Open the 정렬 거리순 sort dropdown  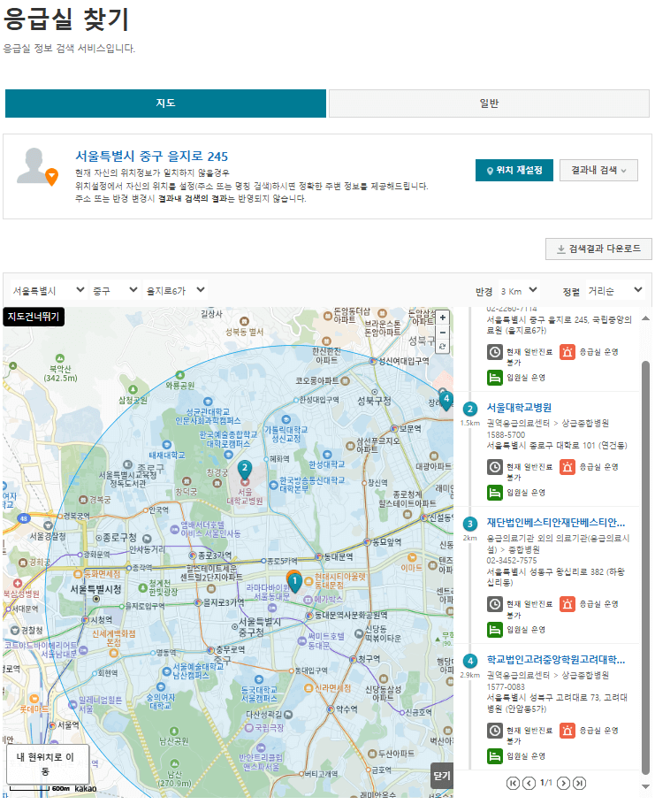[614, 291]
